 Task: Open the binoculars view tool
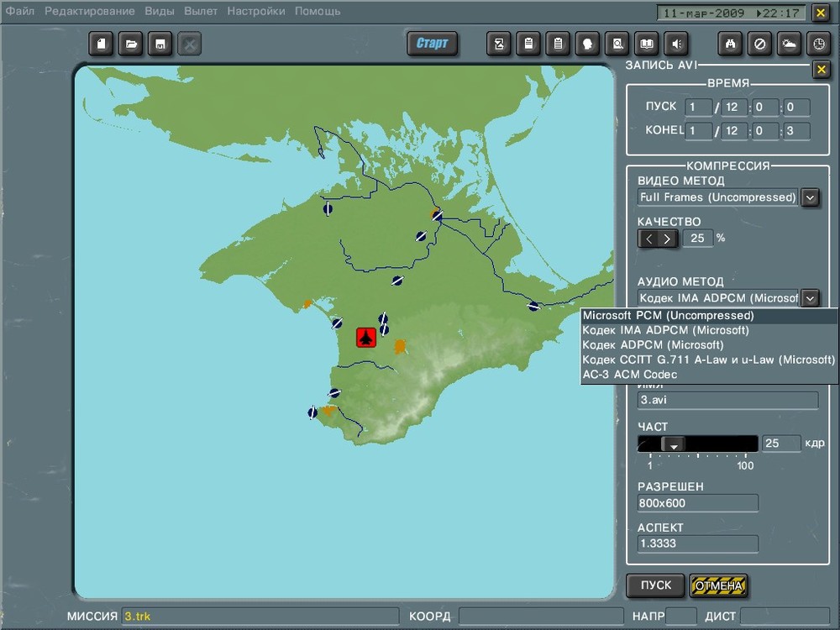pos(731,44)
